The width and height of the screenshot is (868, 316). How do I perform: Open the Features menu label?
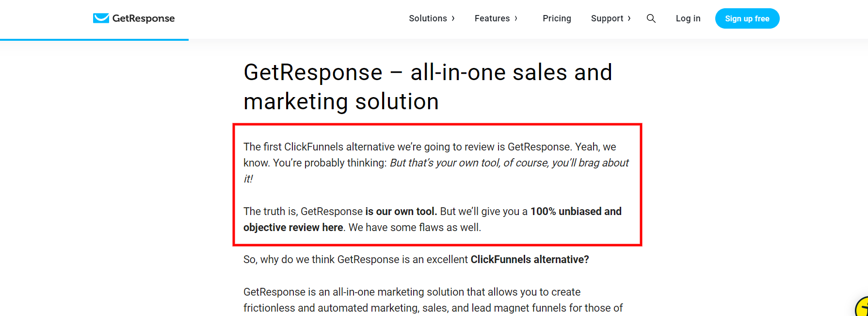(492, 18)
